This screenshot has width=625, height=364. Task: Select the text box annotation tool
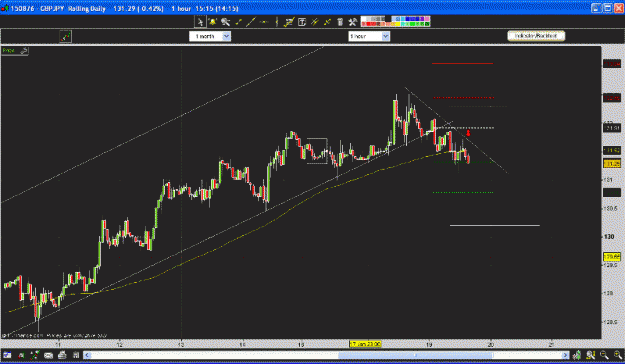(302, 22)
